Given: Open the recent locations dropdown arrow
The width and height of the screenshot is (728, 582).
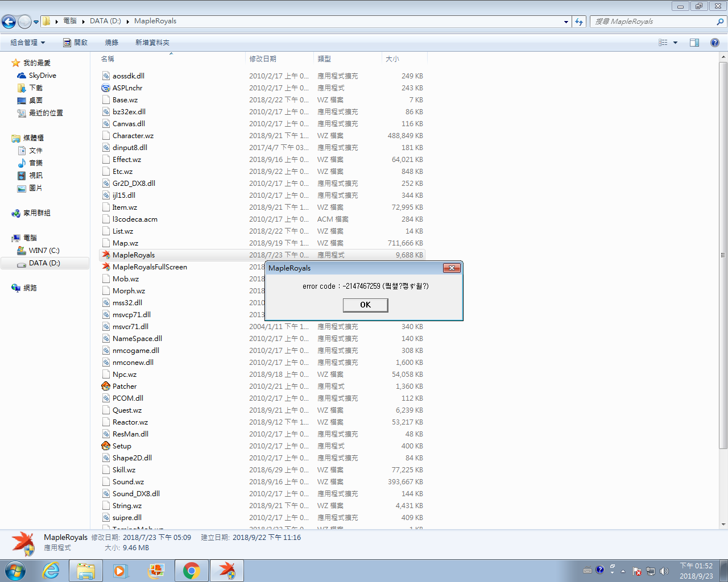Looking at the screenshot, I should pos(36,22).
